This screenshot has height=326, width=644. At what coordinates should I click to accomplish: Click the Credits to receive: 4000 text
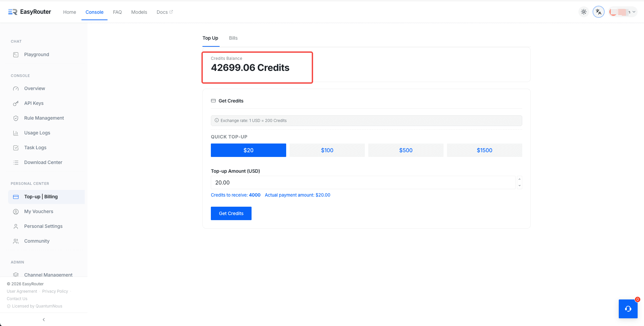236,195
